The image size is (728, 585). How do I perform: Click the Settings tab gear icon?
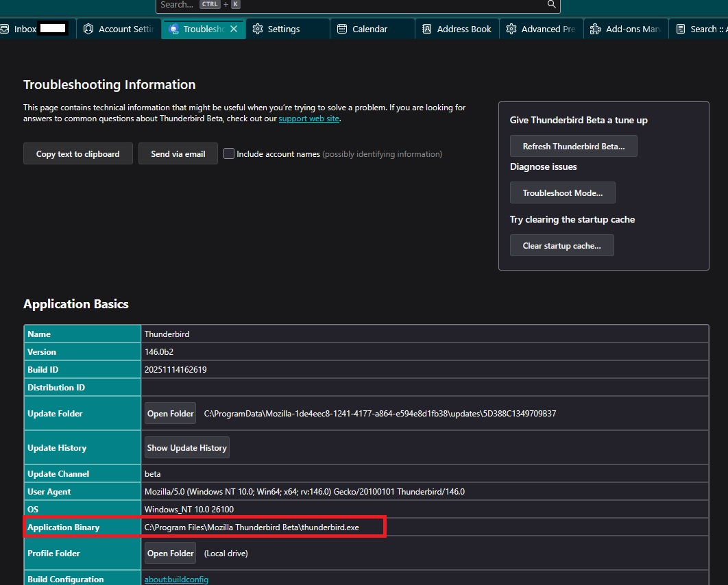pyautogui.click(x=258, y=29)
